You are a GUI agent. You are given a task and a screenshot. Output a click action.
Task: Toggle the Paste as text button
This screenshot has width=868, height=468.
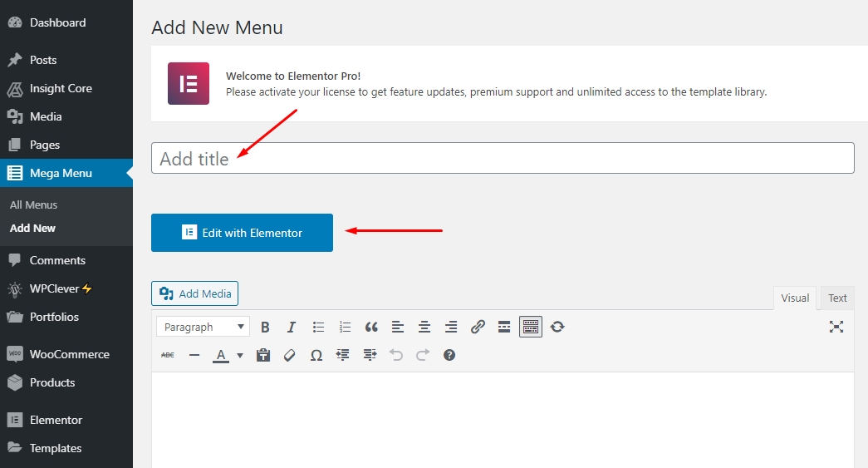(x=263, y=355)
